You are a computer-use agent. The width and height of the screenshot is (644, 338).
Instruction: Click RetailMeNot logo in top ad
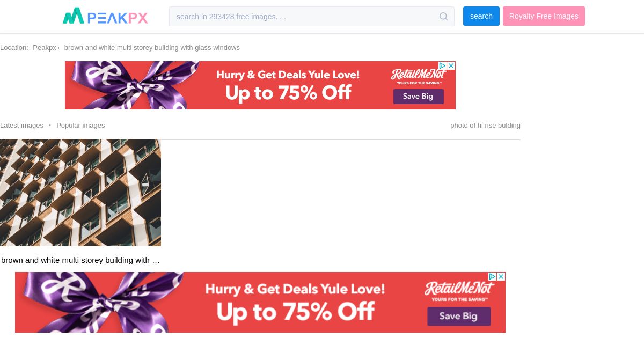click(419, 76)
